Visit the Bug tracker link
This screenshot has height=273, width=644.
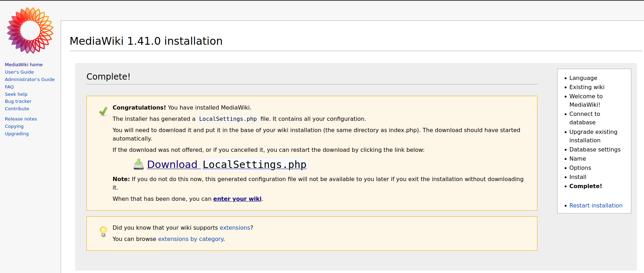tap(18, 101)
